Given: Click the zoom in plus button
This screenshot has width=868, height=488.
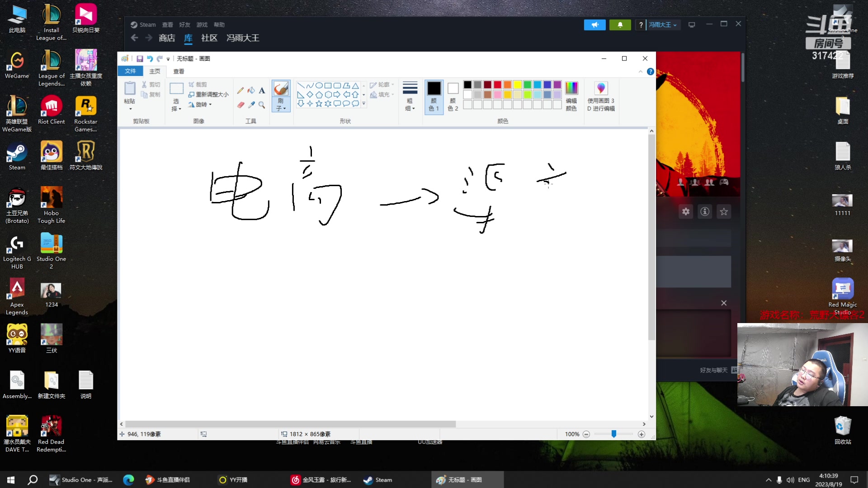Looking at the screenshot, I should [x=641, y=434].
